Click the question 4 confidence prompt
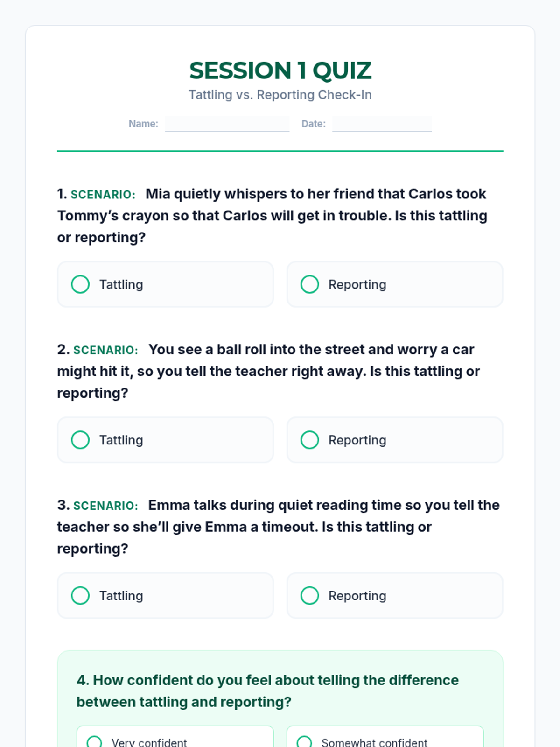 point(267,691)
